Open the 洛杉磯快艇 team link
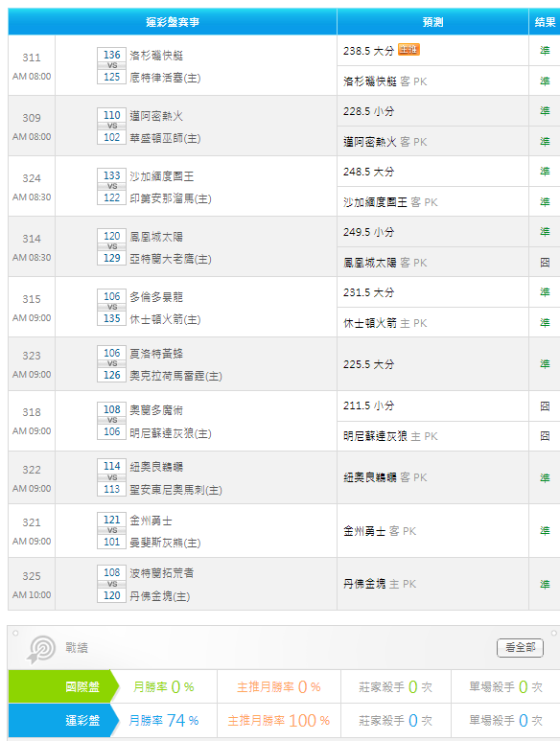The image size is (560, 741). tap(156, 56)
